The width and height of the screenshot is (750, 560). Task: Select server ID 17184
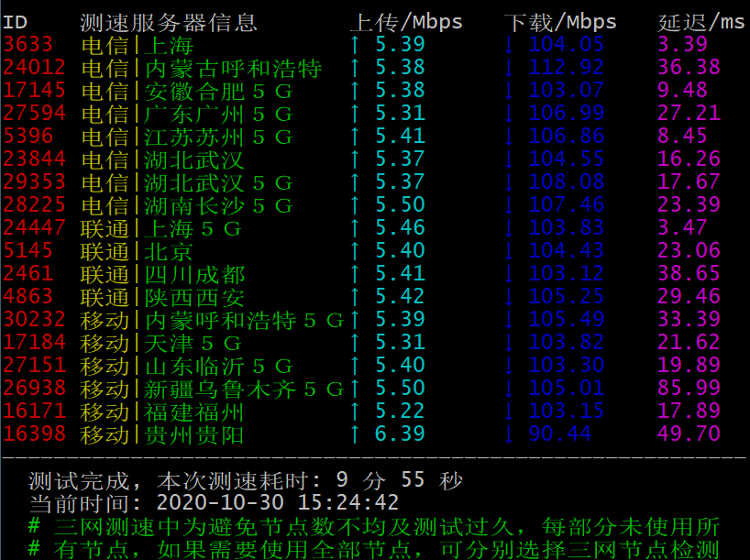coord(34,343)
